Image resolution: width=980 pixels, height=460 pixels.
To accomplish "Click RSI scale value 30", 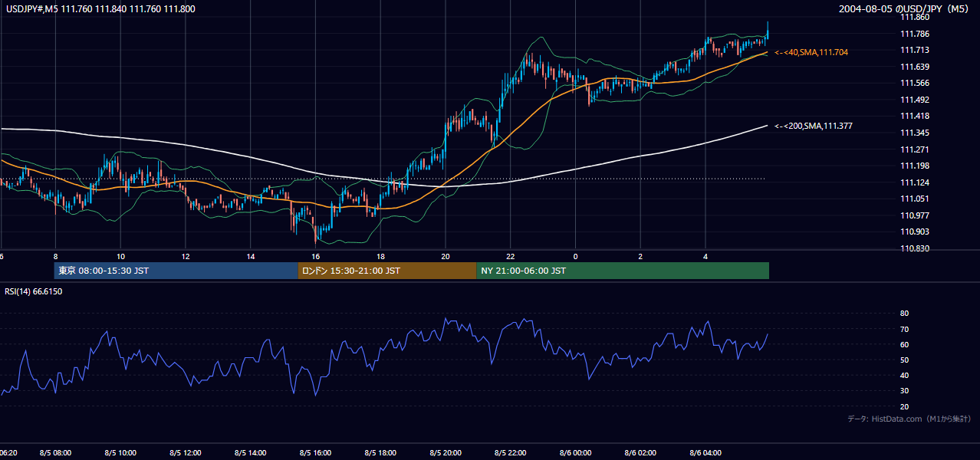I will pyautogui.click(x=904, y=391).
